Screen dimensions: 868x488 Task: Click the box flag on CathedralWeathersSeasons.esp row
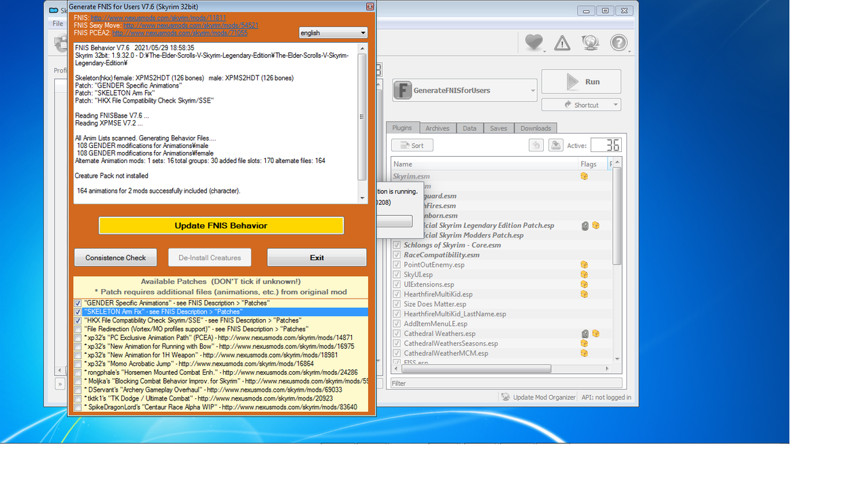click(584, 343)
